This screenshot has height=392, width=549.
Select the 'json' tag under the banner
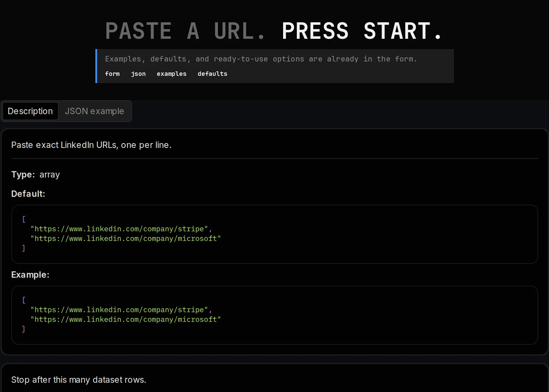coord(138,74)
